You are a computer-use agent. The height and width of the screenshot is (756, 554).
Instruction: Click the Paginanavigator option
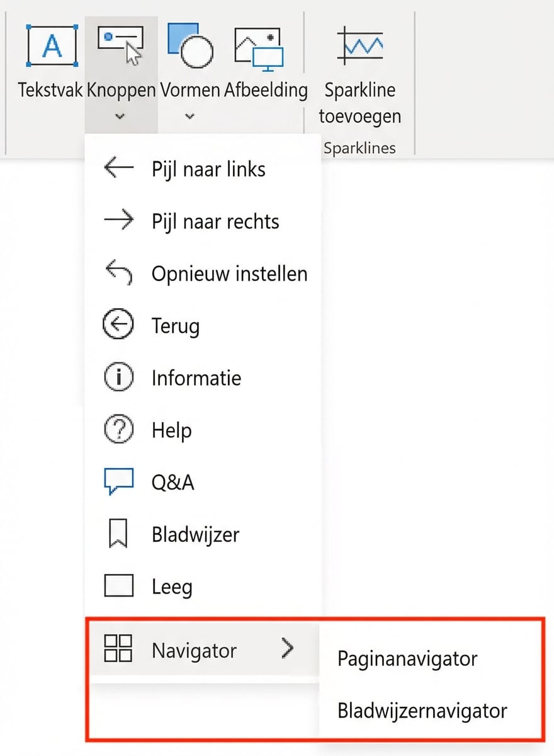(x=408, y=658)
